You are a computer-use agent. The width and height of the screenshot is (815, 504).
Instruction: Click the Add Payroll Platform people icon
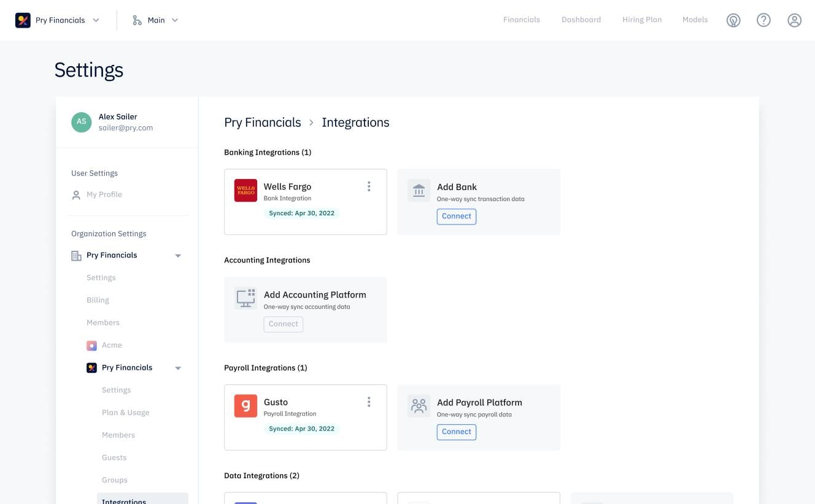tap(419, 406)
